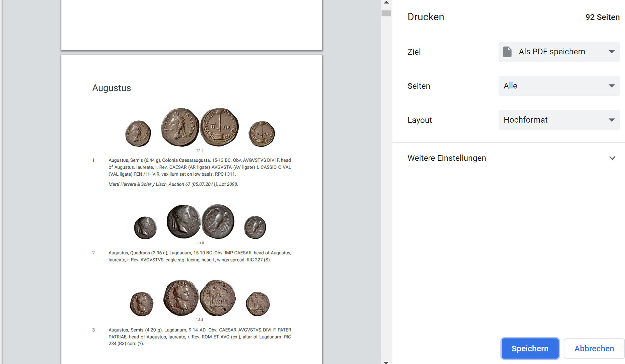Expand Weitere Einstellungen section
The image size is (625, 364).
[447, 158]
